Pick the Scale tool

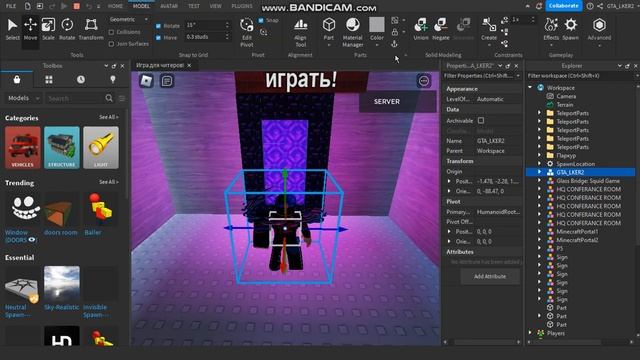click(x=48, y=29)
